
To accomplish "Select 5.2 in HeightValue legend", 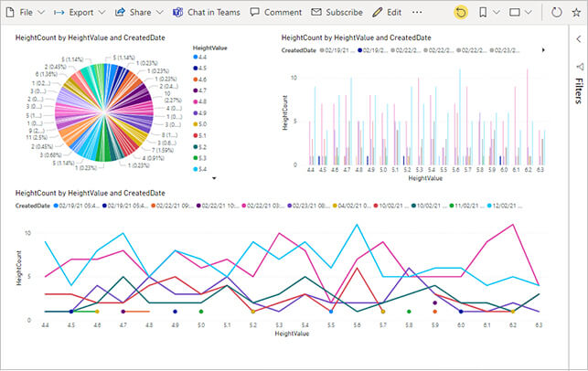I will pos(199,147).
